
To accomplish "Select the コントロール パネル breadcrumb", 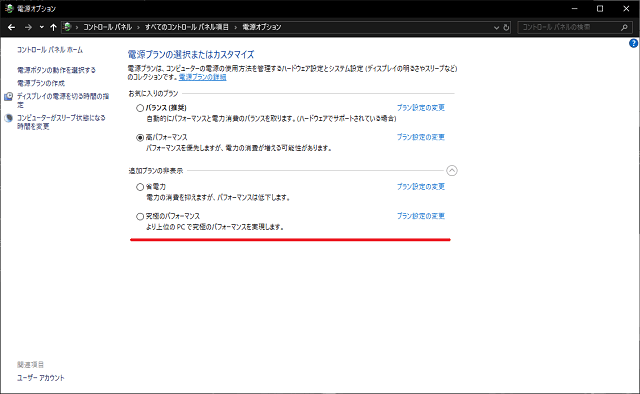I will coord(107,27).
